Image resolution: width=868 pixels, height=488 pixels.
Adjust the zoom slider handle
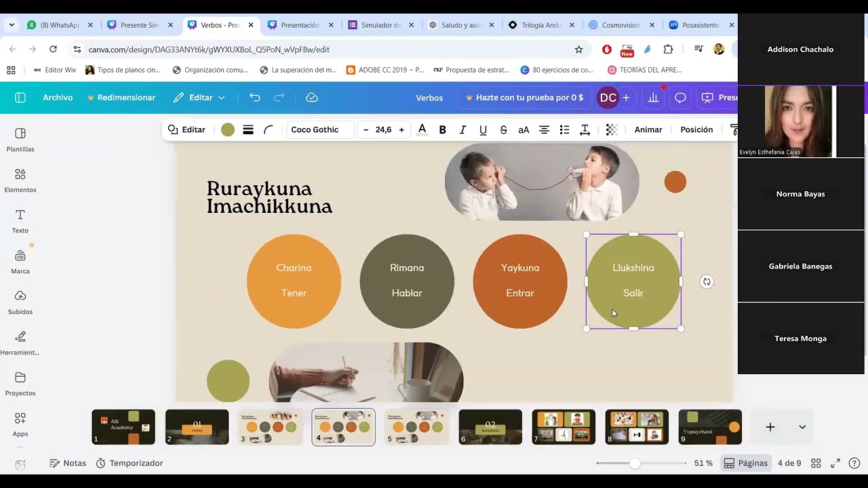click(x=635, y=463)
